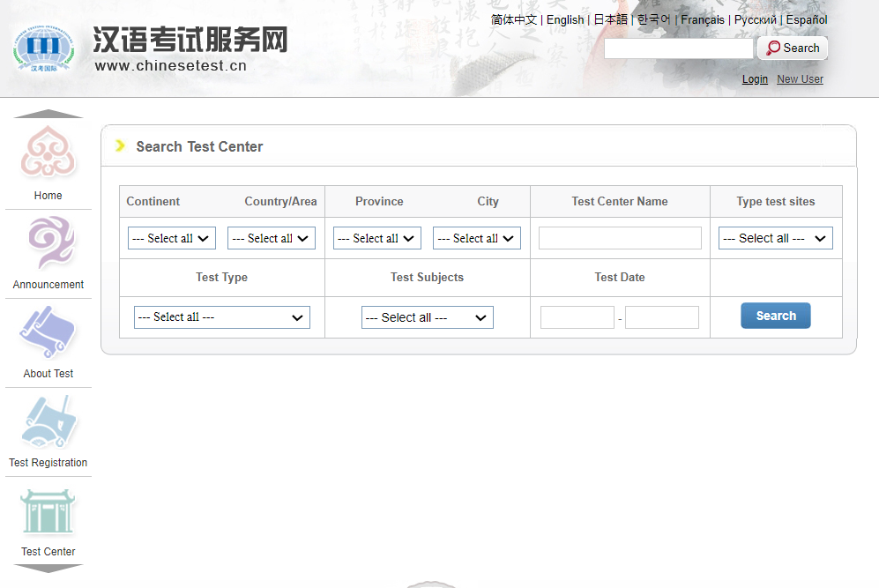The height and width of the screenshot is (588, 879).
Task: Click the blue Search button
Action: 776,316
